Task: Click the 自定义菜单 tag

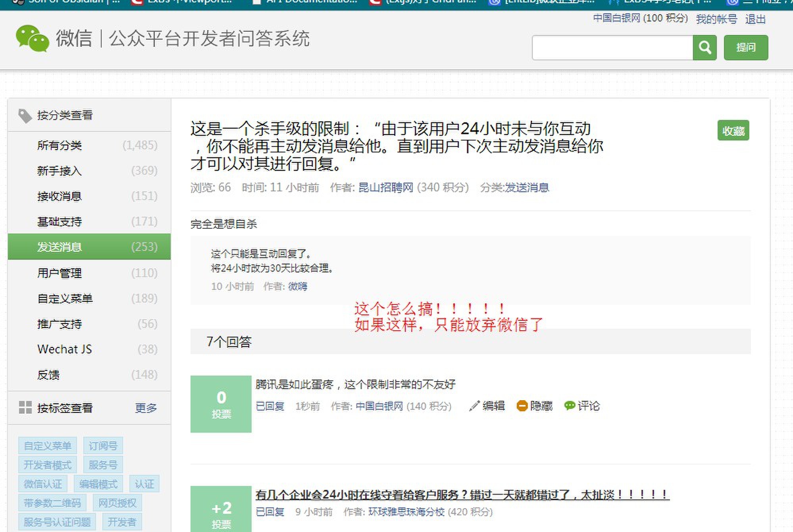Action: [48, 445]
